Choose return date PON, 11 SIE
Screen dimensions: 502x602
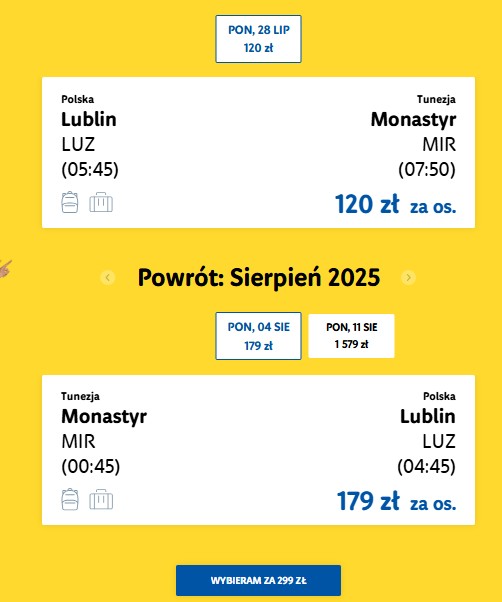click(x=351, y=336)
